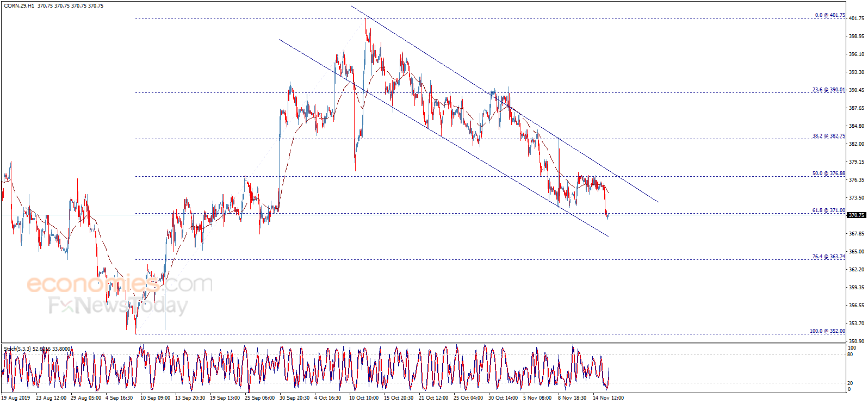Click the 20 level on Stochastic scale
Screen dimensions: 868x404
point(851,383)
